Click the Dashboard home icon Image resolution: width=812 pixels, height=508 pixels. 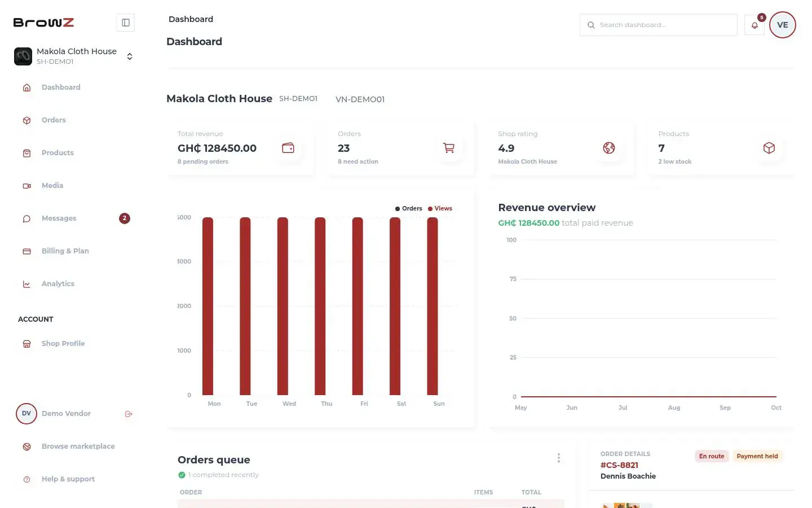(x=27, y=87)
